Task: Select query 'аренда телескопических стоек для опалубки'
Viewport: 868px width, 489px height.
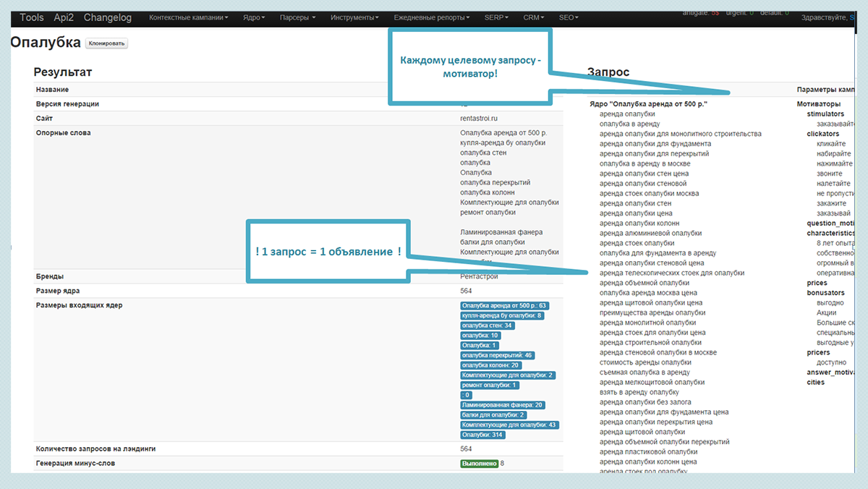Action: pos(672,273)
